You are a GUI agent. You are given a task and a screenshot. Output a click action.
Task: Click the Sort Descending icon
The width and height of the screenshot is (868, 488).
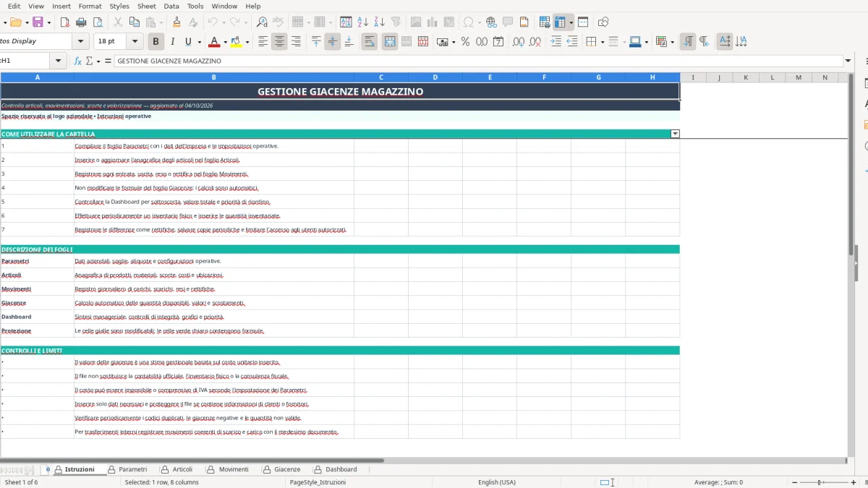coord(379,22)
